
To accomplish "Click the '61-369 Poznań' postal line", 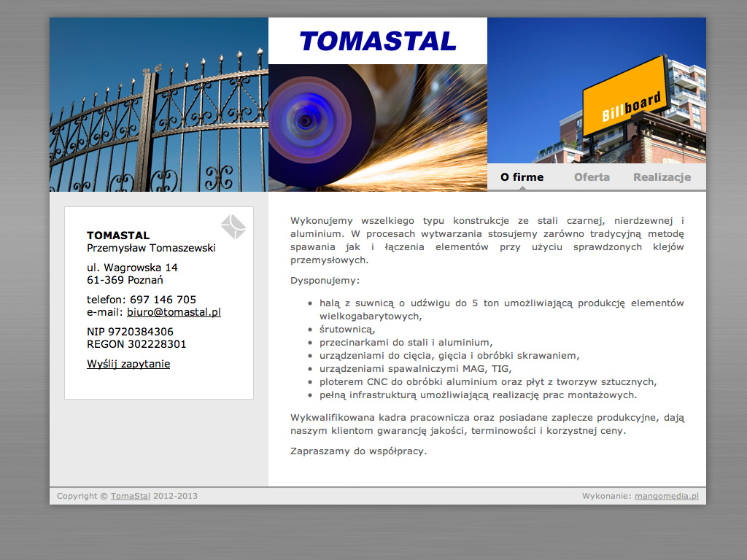I will point(125,280).
